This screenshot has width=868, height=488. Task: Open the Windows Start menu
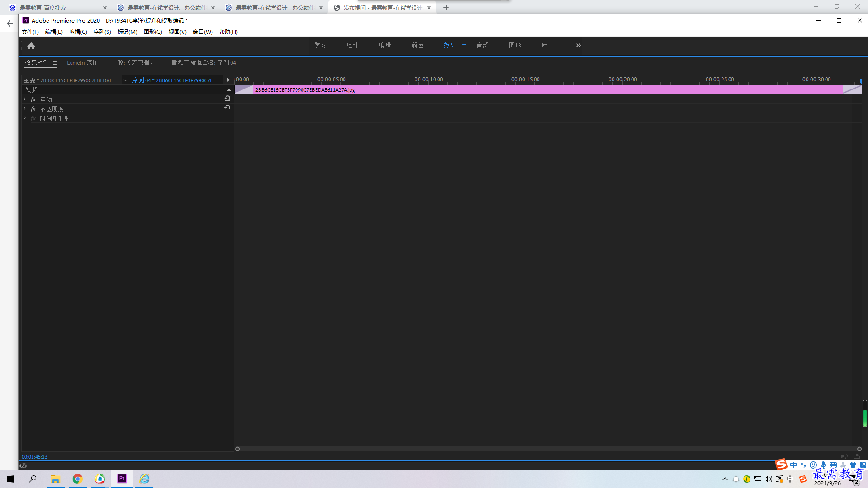[11, 479]
